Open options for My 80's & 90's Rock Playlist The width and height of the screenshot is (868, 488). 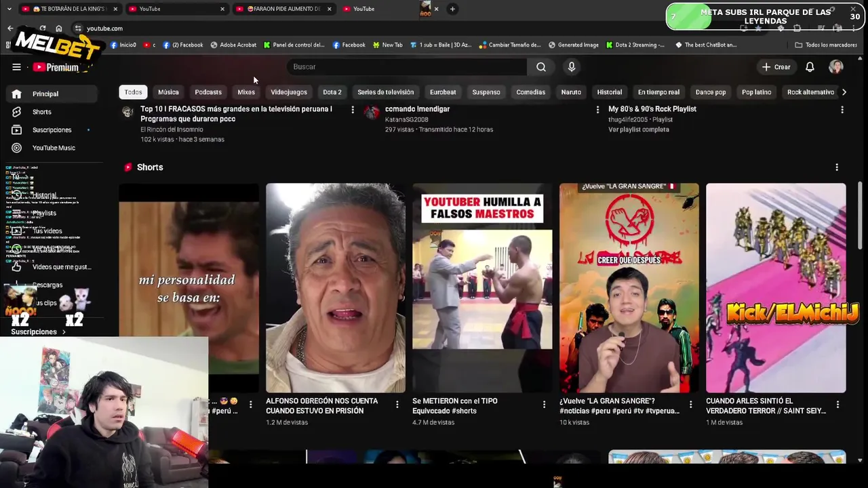point(842,110)
